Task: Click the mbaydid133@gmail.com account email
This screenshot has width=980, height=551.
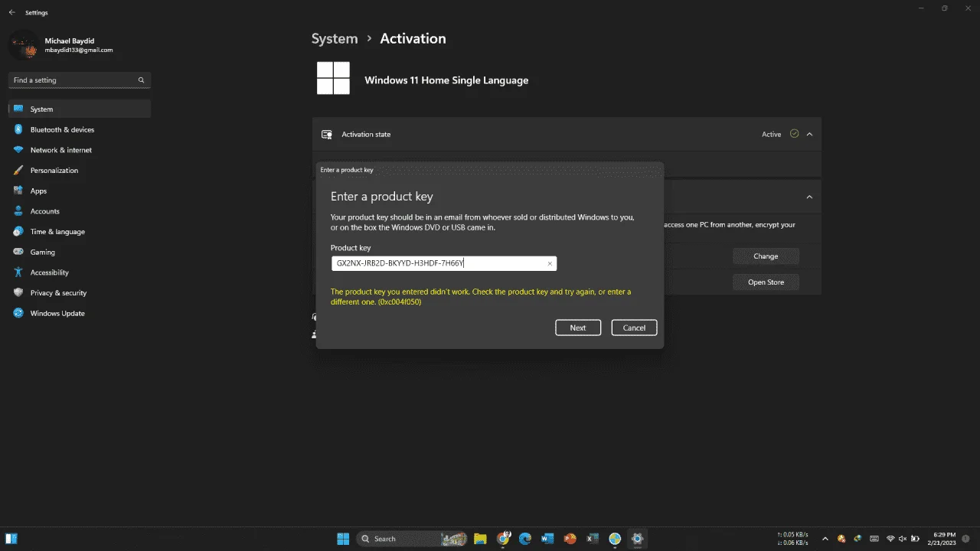Action: pos(78,51)
